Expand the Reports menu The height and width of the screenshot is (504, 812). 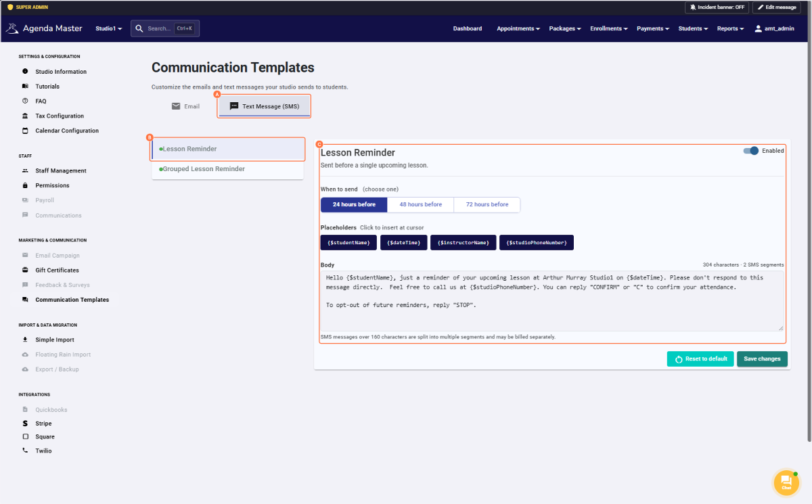(x=730, y=28)
